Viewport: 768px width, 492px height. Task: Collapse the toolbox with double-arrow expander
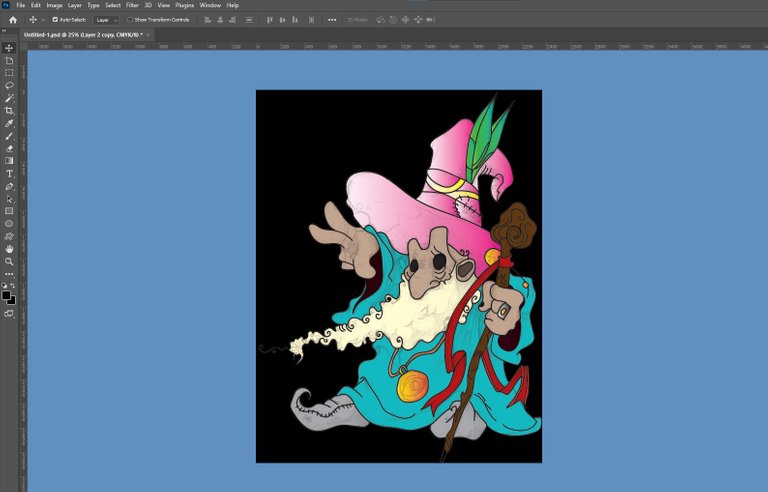coord(3,31)
